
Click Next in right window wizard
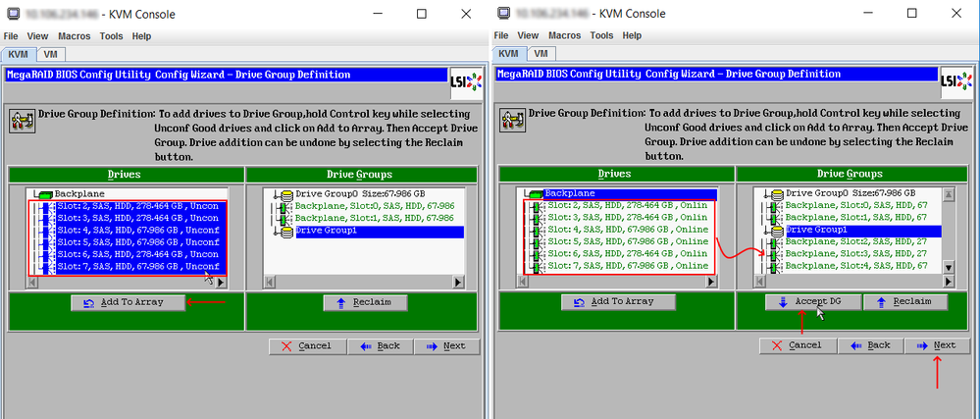point(937,345)
